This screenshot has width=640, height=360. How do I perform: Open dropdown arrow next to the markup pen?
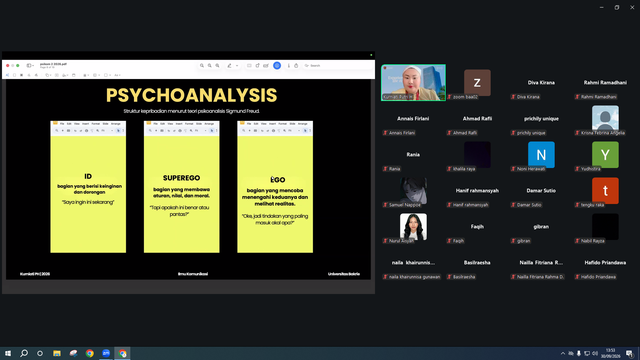237,65
